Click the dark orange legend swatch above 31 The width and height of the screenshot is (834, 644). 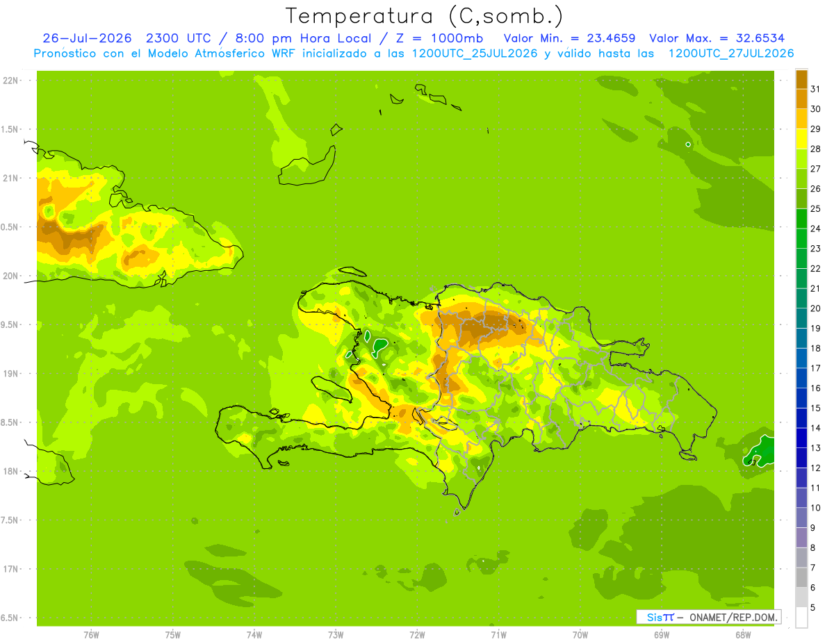pos(801,79)
